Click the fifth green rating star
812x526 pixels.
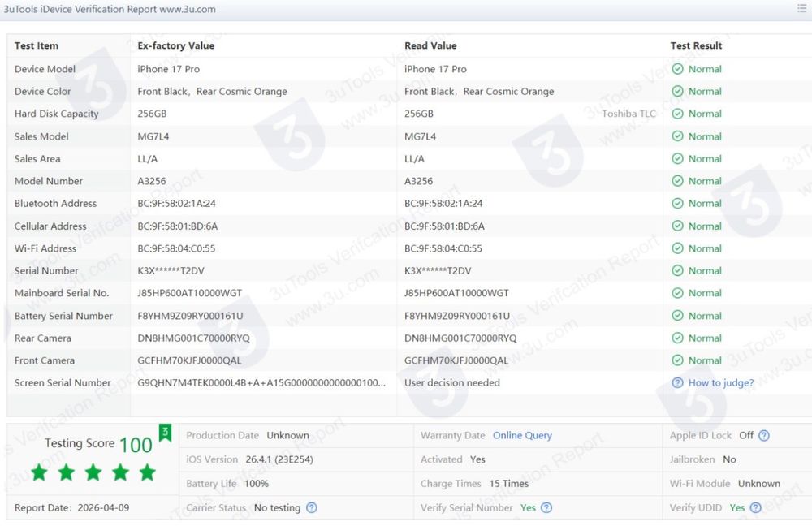click(148, 472)
